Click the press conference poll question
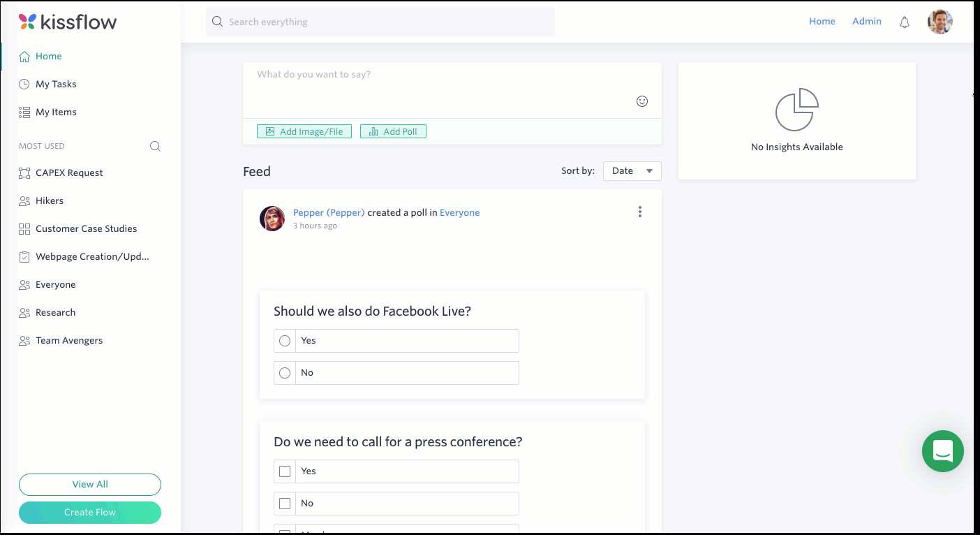The height and width of the screenshot is (535, 980). [x=398, y=442]
